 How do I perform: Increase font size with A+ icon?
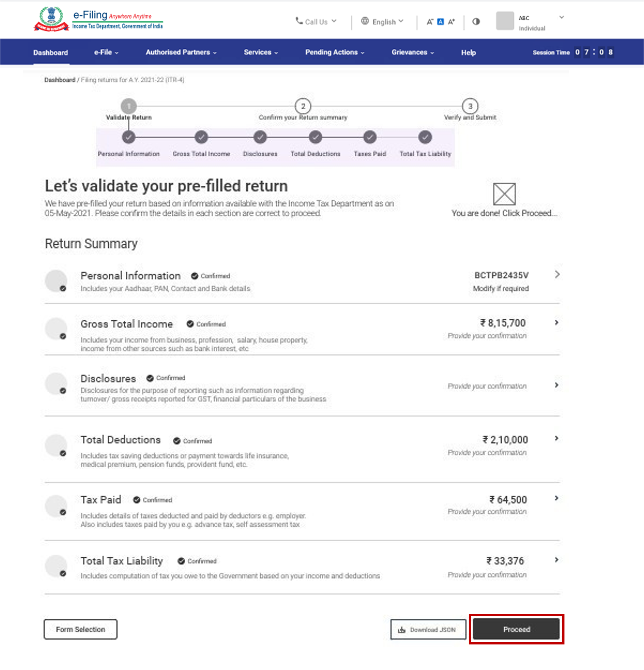pos(451,22)
